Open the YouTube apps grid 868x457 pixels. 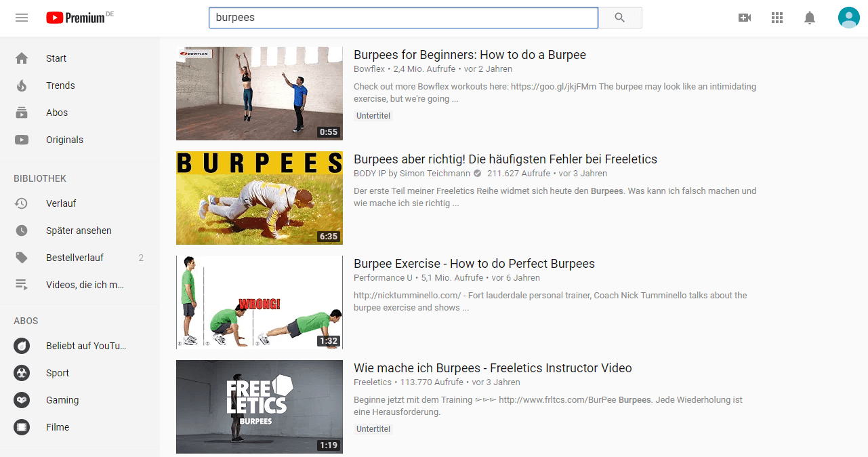(777, 18)
